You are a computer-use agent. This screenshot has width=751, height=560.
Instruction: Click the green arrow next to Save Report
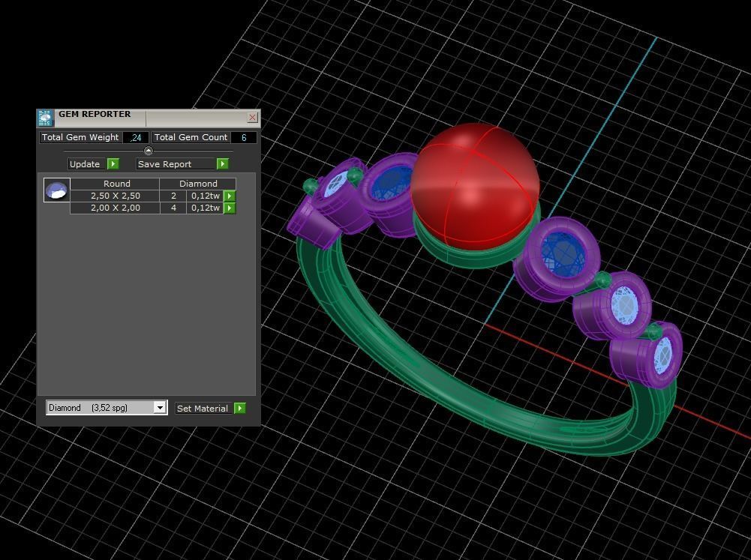[223, 164]
